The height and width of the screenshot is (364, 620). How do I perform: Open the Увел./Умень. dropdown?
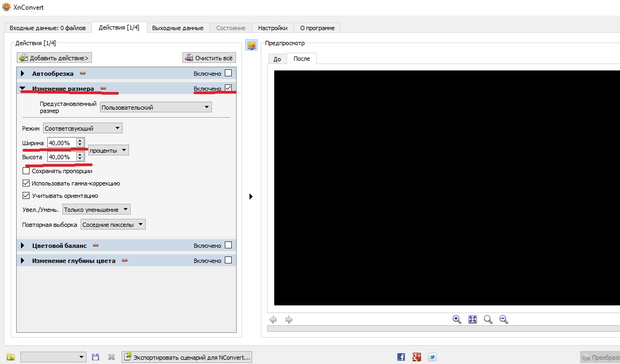96,210
